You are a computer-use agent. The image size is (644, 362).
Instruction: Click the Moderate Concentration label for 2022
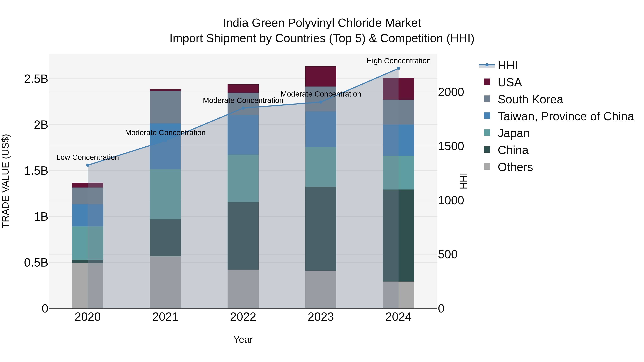click(x=243, y=100)
